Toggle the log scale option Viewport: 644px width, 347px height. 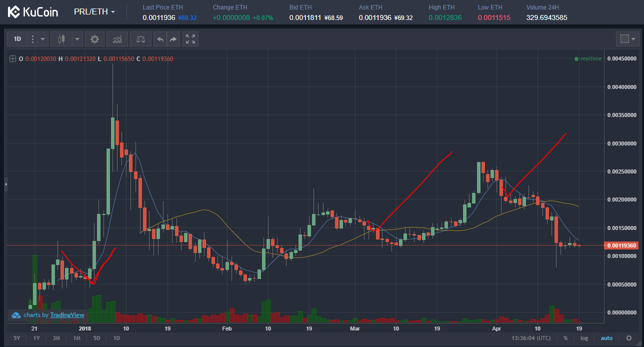584,338
